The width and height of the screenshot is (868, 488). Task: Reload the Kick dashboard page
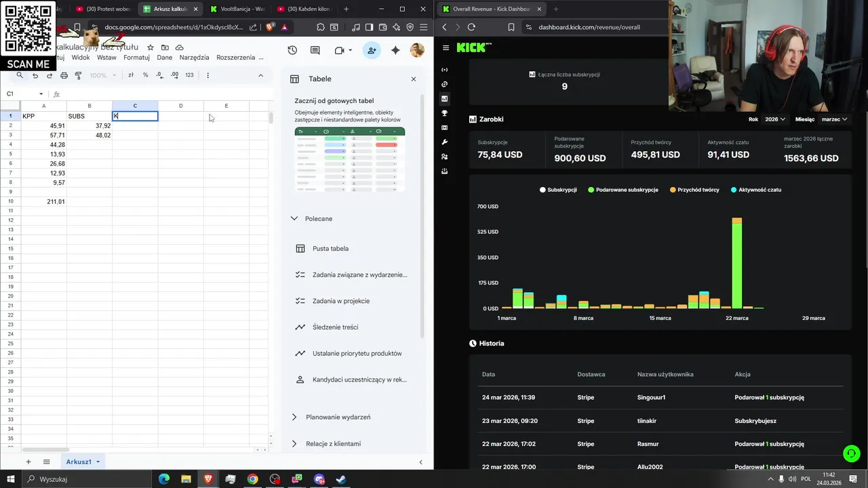pos(471,27)
